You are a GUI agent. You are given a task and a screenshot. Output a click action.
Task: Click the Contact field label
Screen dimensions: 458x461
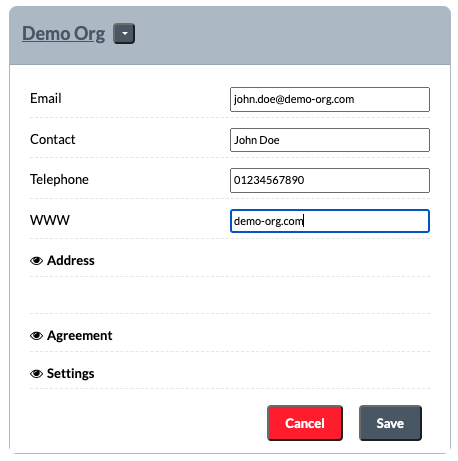click(x=53, y=139)
